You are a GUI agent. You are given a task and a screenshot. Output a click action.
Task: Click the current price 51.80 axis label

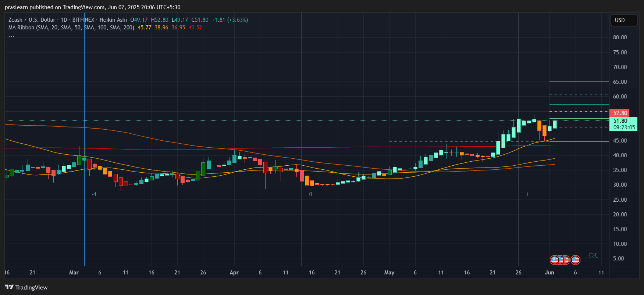click(x=620, y=121)
